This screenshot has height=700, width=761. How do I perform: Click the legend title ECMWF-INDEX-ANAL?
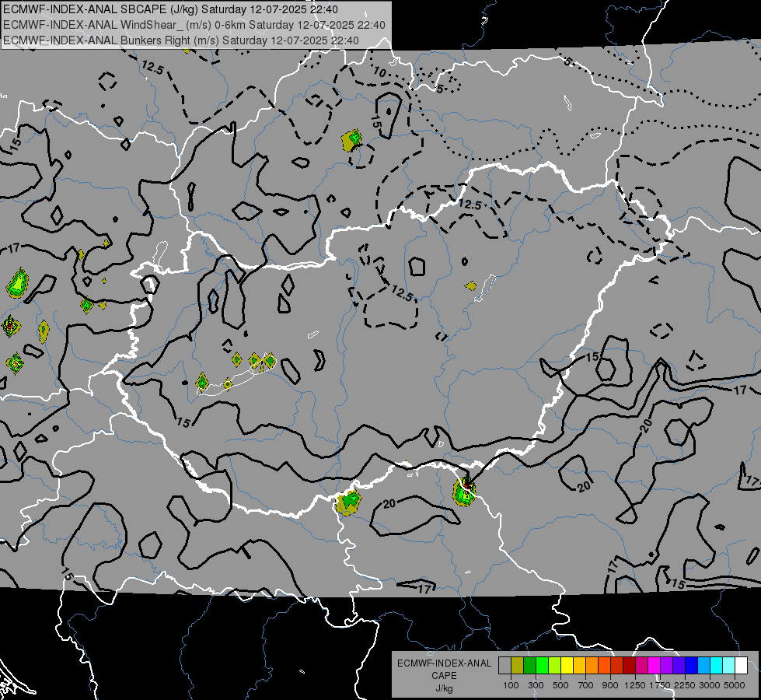[x=445, y=663]
